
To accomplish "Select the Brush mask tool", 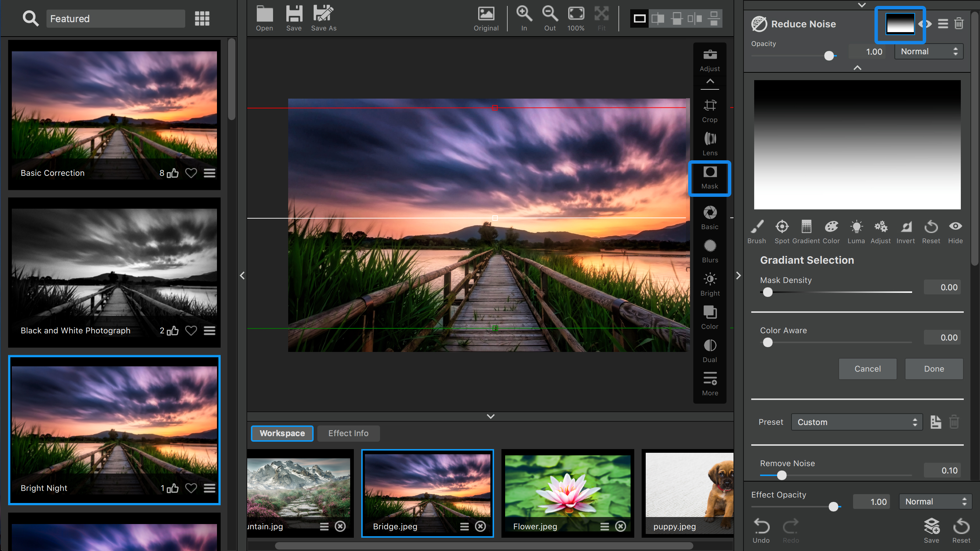I will pyautogui.click(x=757, y=232).
